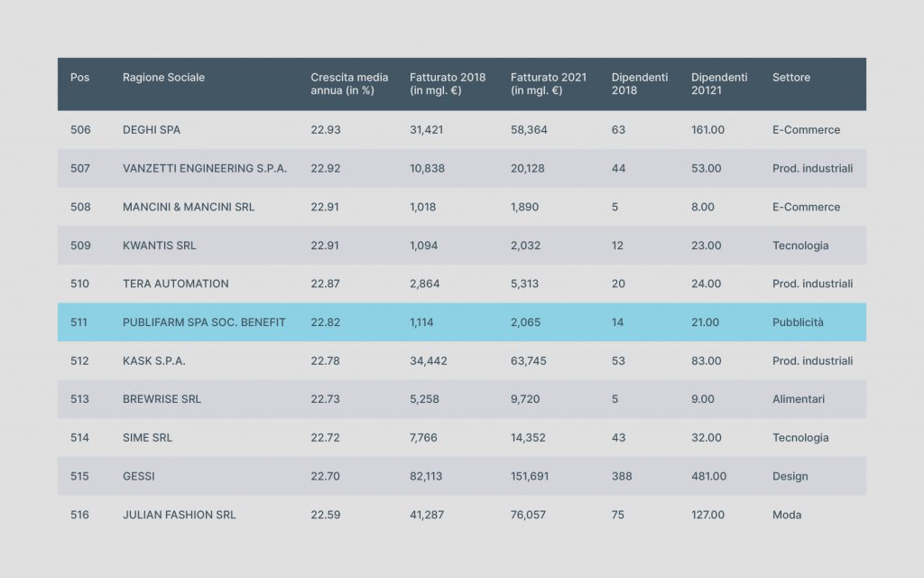Click the Pos column header

[x=79, y=78]
